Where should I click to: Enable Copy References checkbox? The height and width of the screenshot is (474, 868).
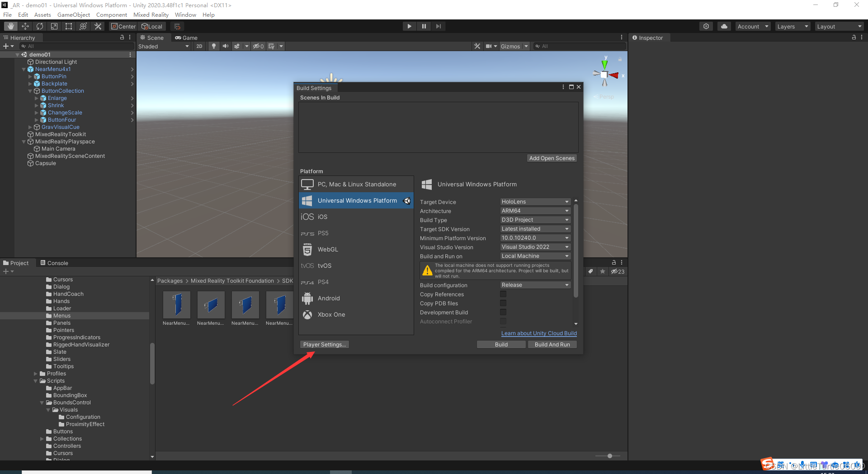(x=503, y=294)
